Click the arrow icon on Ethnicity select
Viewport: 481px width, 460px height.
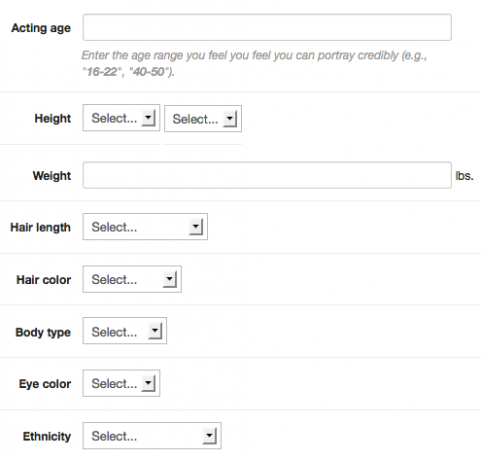pos(210,436)
